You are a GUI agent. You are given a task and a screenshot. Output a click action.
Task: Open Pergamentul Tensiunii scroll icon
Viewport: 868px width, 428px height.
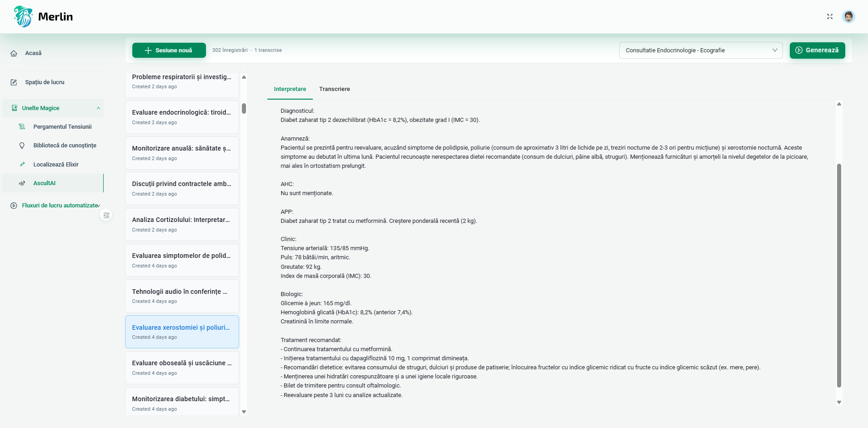(x=22, y=126)
